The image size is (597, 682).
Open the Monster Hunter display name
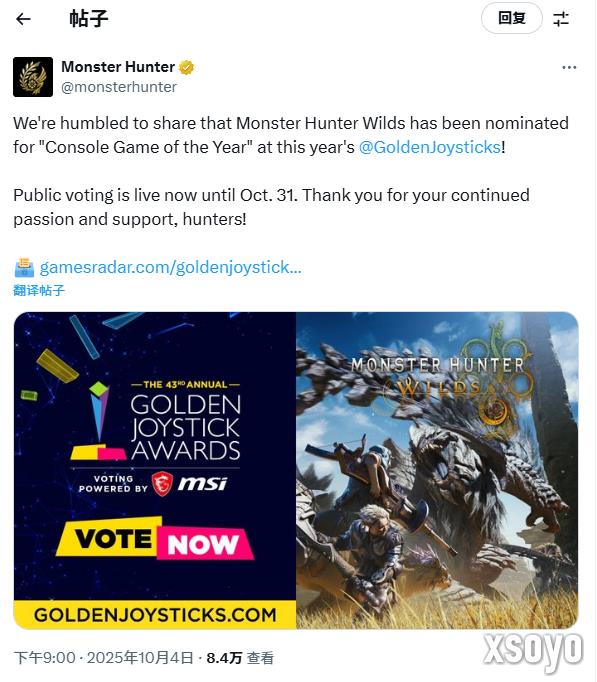coord(118,67)
